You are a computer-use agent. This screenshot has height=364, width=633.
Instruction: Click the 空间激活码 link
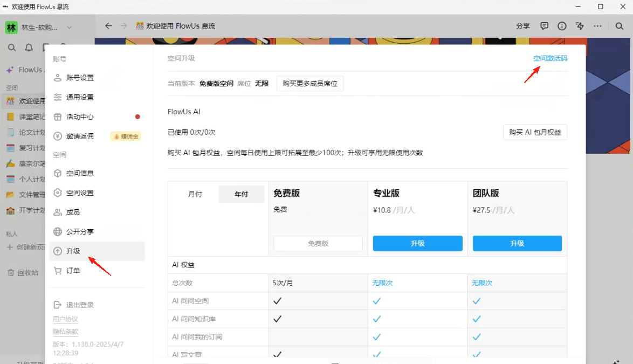(551, 58)
